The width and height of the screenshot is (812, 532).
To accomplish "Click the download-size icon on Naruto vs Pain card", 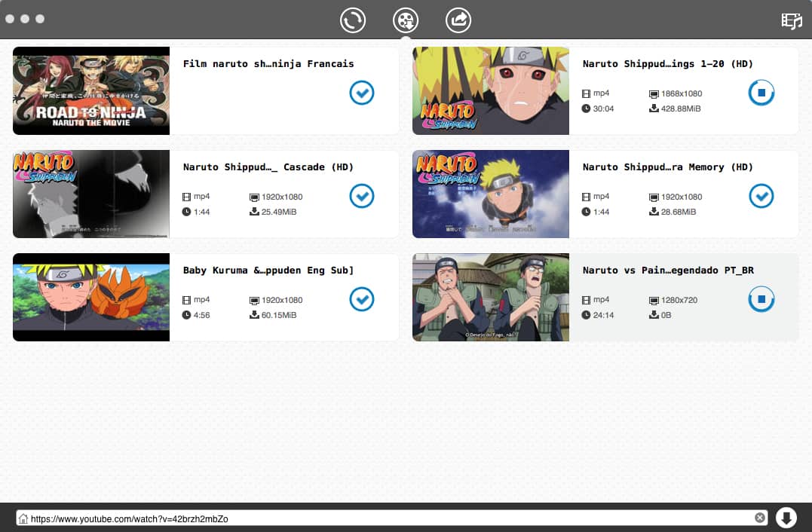I will point(654,315).
